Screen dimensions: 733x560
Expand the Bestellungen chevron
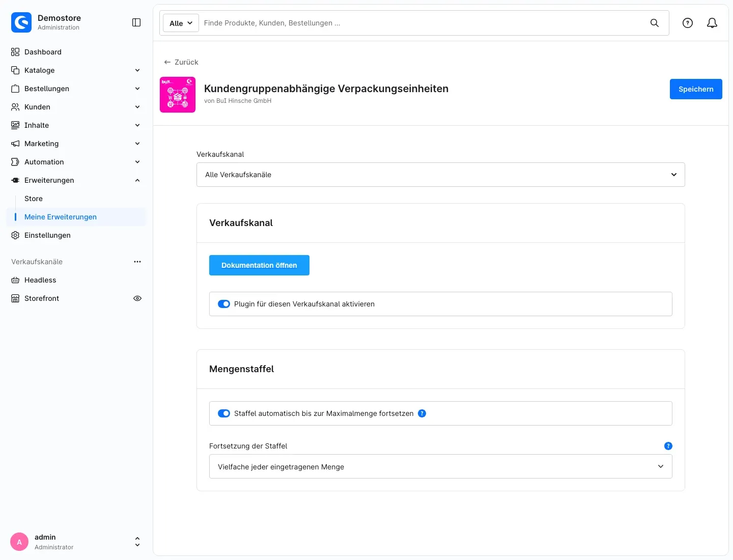[x=137, y=89]
